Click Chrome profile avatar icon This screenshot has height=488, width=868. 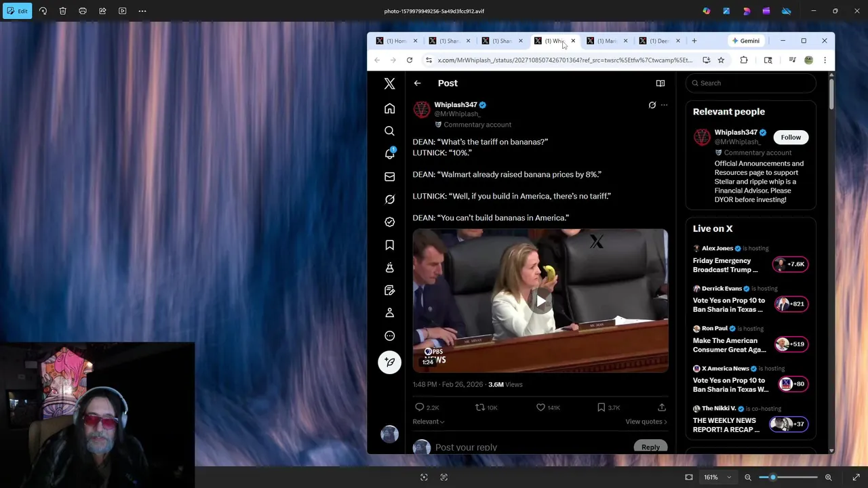click(x=808, y=60)
